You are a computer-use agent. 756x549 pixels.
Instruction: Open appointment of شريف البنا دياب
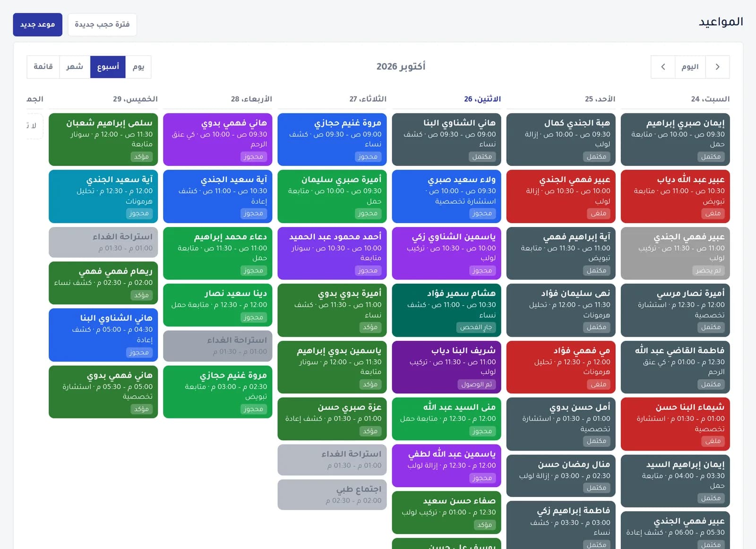[447, 367]
